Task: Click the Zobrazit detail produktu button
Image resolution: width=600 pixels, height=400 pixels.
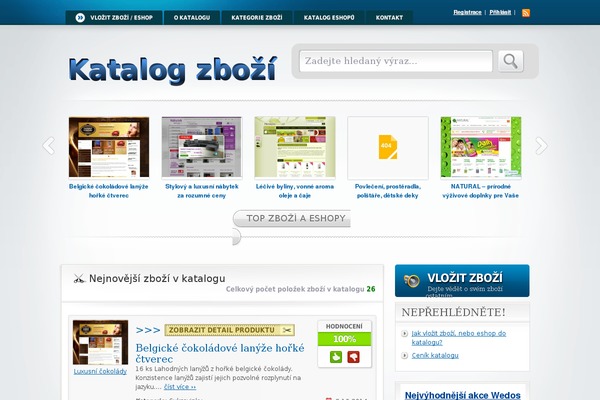Action: coord(229,330)
